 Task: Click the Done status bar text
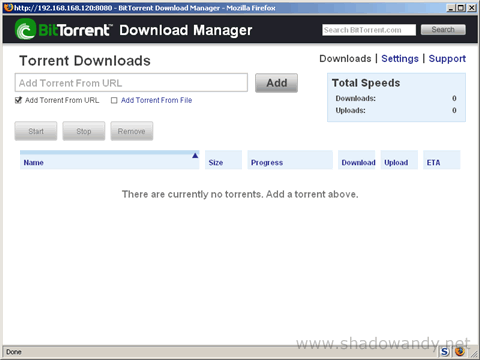14,352
